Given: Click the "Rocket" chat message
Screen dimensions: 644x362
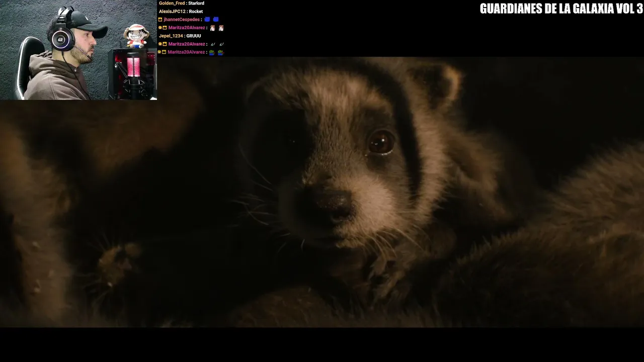Looking at the screenshot, I should [x=196, y=12].
